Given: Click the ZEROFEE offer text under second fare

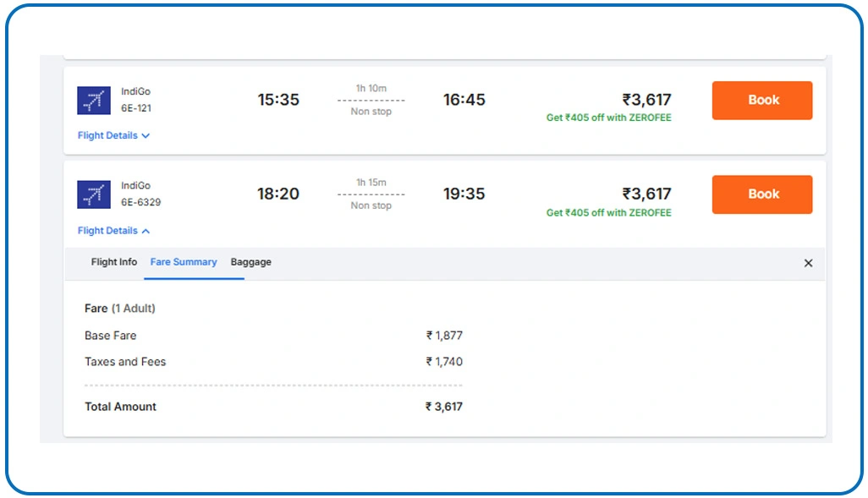Looking at the screenshot, I should click(609, 212).
